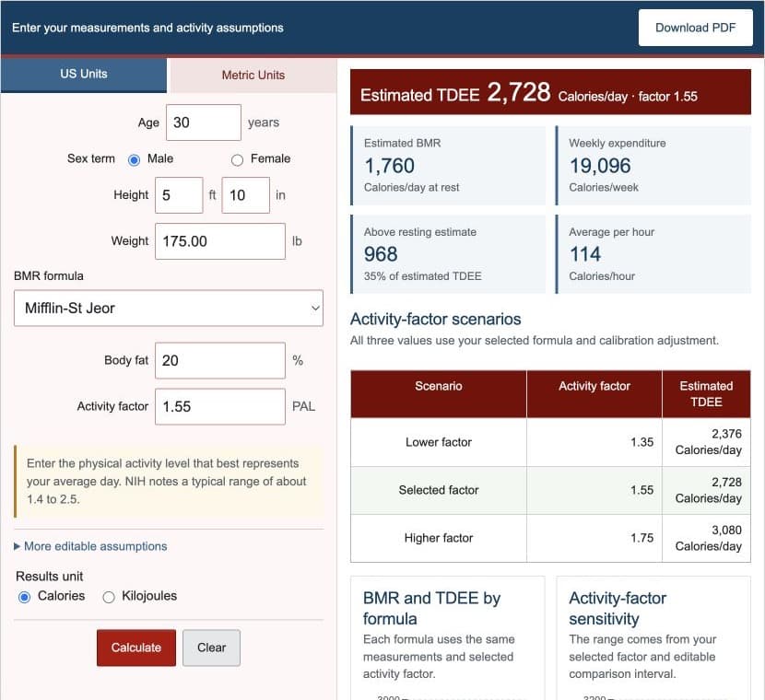
Task: Click the Height feet input field
Action: click(179, 195)
